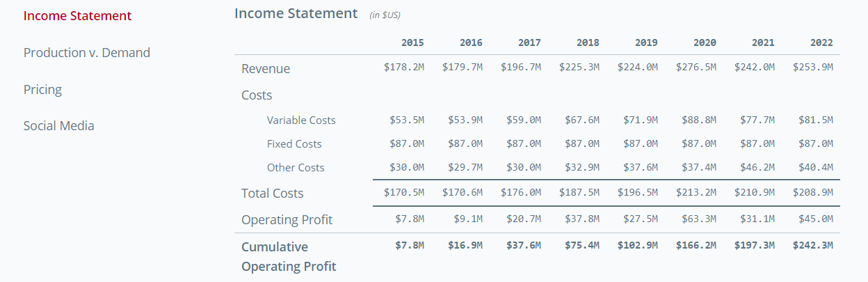Image resolution: width=868 pixels, height=282 pixels.
Task: Click the Income Statement table heading
Action: click(296, 13)
